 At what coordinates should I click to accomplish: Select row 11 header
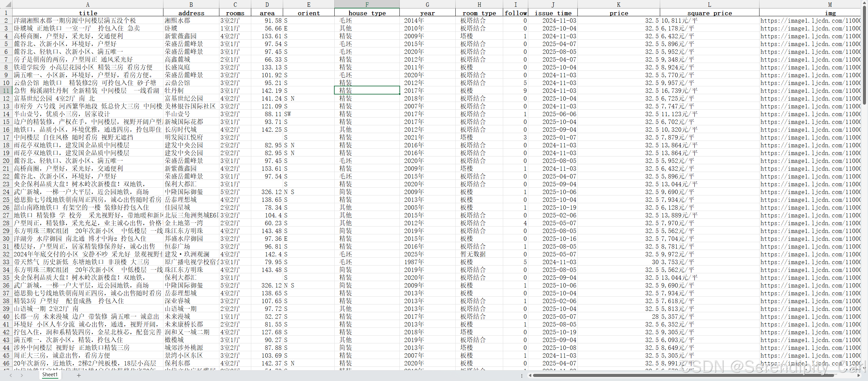coord(6,90)
